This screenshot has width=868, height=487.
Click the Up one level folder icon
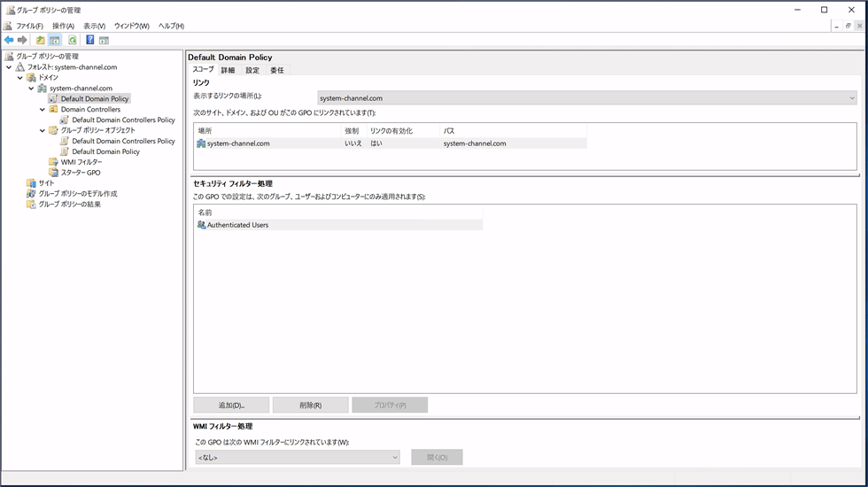41,40
